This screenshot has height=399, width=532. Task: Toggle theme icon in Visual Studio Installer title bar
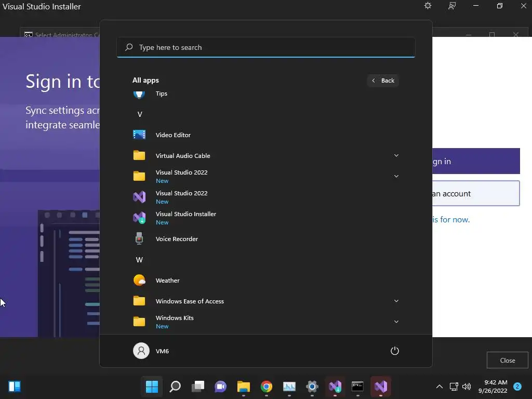tap(428, 6)
